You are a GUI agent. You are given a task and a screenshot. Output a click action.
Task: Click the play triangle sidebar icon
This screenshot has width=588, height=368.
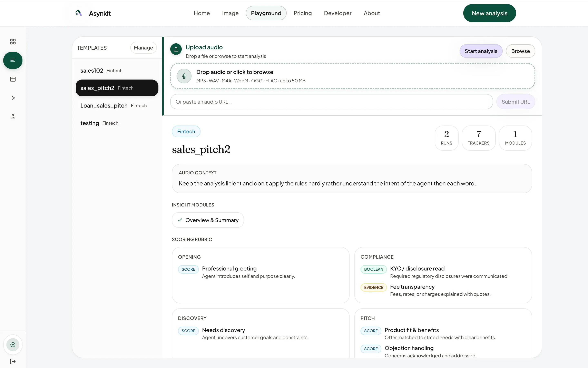coord(13,98)
